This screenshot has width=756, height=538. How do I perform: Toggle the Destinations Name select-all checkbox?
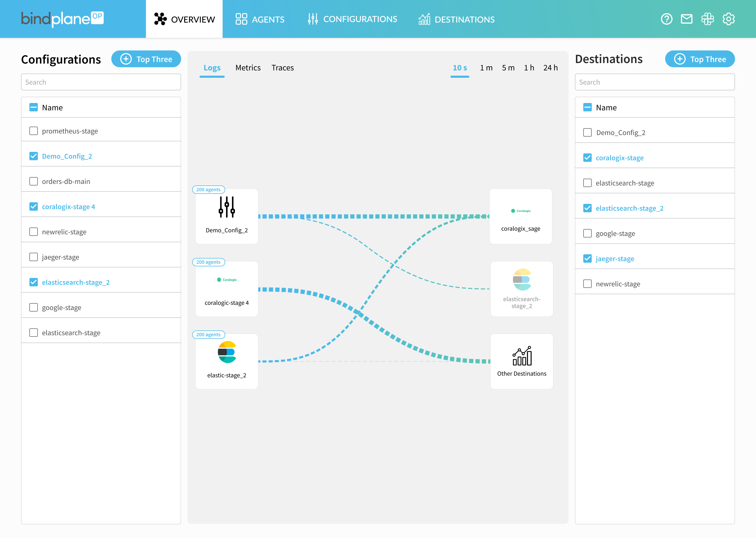(x=587, y=107)
